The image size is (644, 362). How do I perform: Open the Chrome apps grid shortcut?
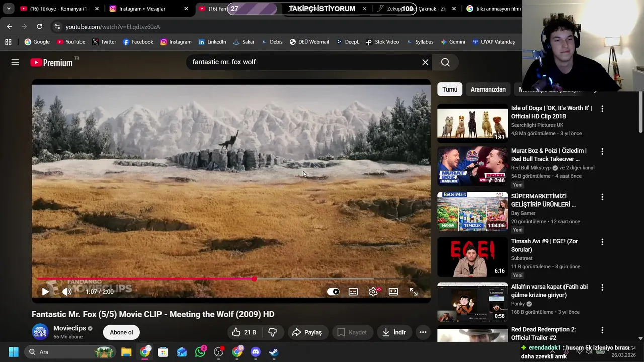[8, 42]
